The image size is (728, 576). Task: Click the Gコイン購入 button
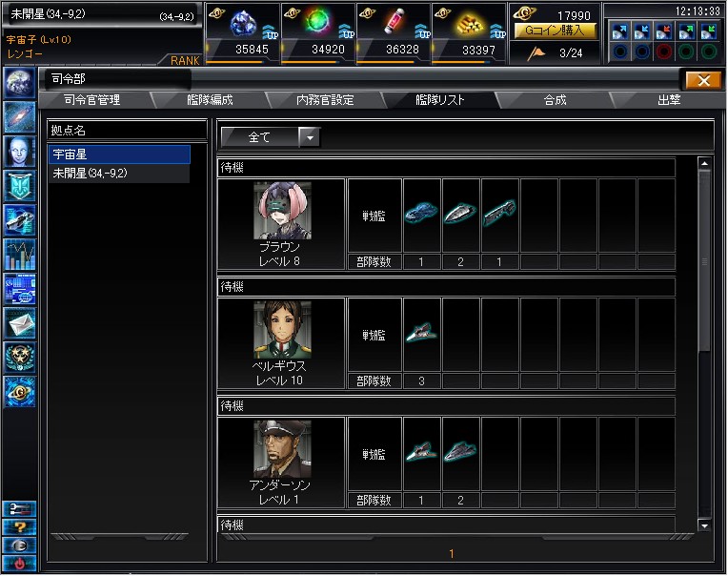coord(555,31)
